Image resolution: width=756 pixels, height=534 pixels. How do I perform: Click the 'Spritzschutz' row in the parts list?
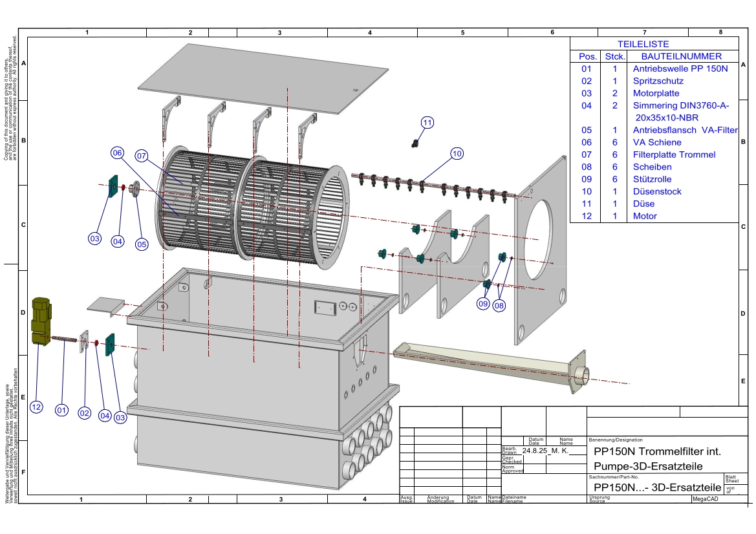tap(658, 81)
